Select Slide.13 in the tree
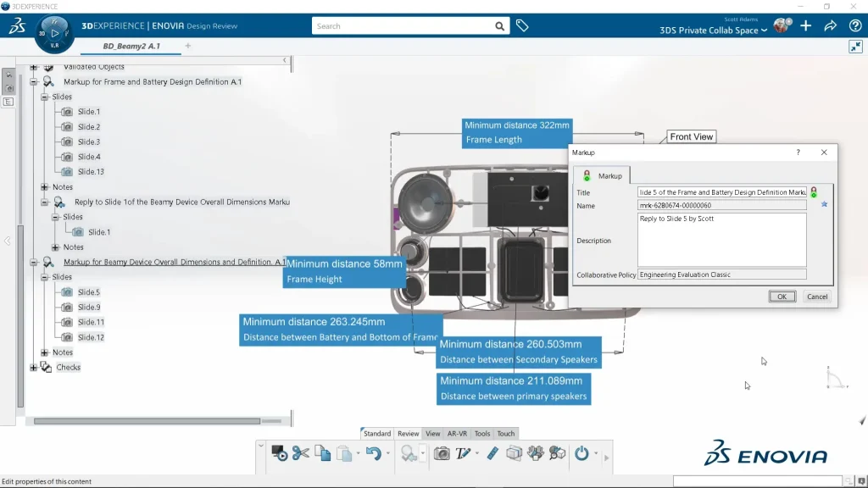This screenshot has height=488, width=868. [x=91, y=172]
